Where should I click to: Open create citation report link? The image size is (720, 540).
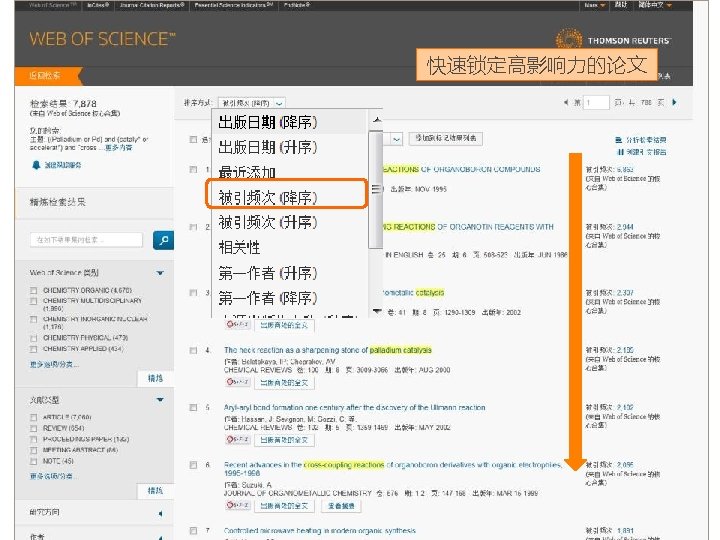642,152
